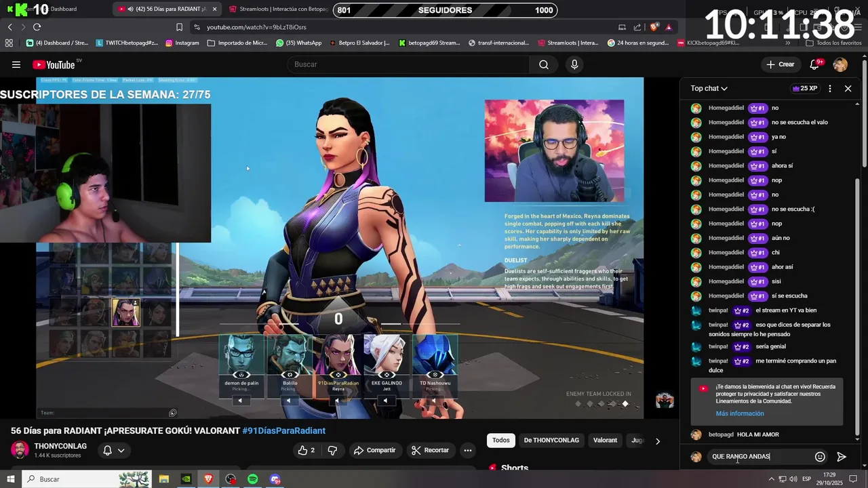Start voice search with the microphone

click(x=574, y=64)
